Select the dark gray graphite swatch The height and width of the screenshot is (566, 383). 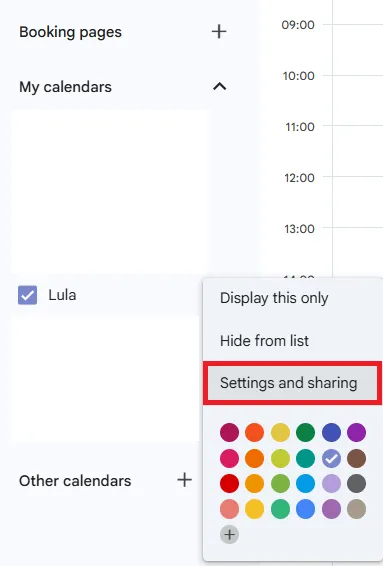[357, 484]
